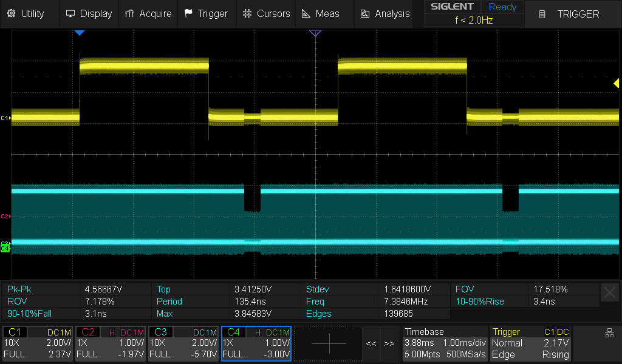Click the Trigger flag icon in top bar
Image resolution: width=622 pixels, height=364 pixels.
tap(188, 13)
